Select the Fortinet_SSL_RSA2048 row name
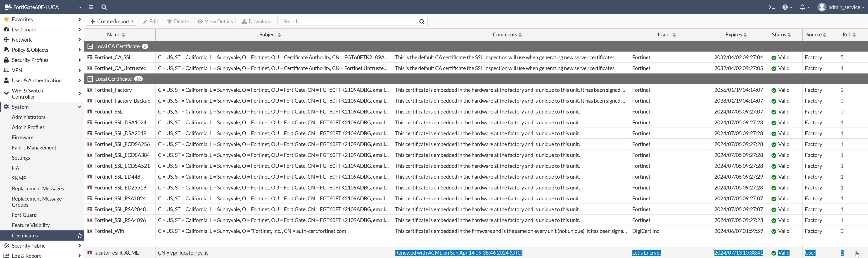The height and width of the screenshot is (258, 868). [120, 210]
